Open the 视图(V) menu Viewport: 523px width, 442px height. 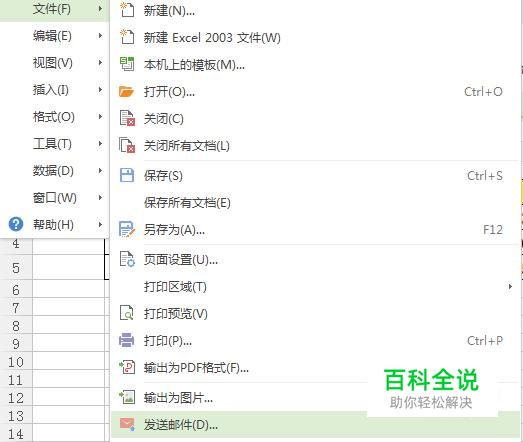pyautogui.click(x=54, y=62)
